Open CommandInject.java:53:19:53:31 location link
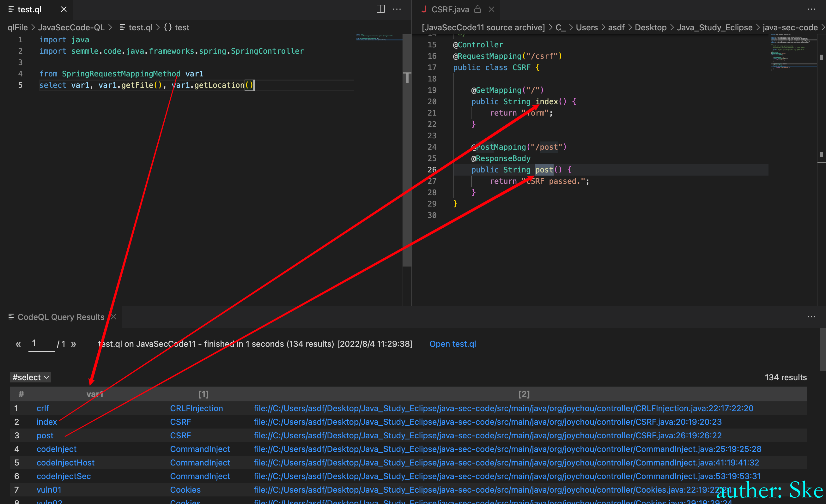 [507, 476]
